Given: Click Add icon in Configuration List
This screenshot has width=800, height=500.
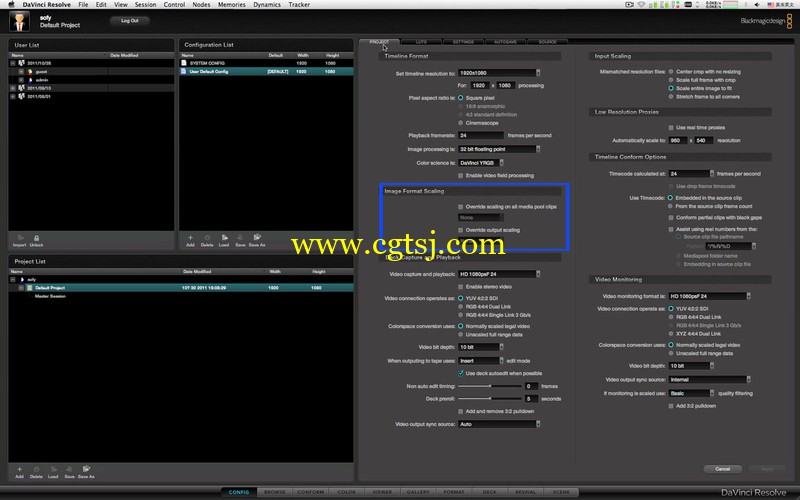Looking at the screenshot, I should pyautogui.click(x=190, y=237).
